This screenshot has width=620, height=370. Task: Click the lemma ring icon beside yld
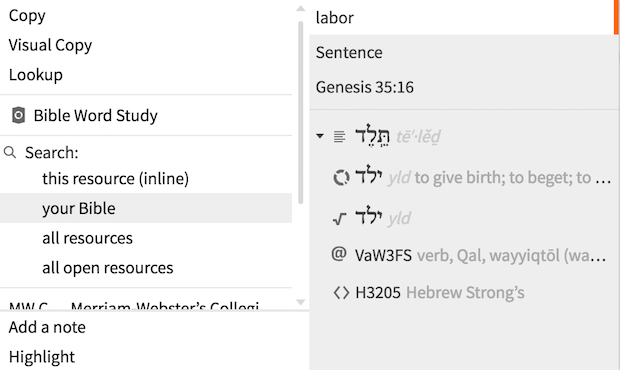(x=341, y=177)
